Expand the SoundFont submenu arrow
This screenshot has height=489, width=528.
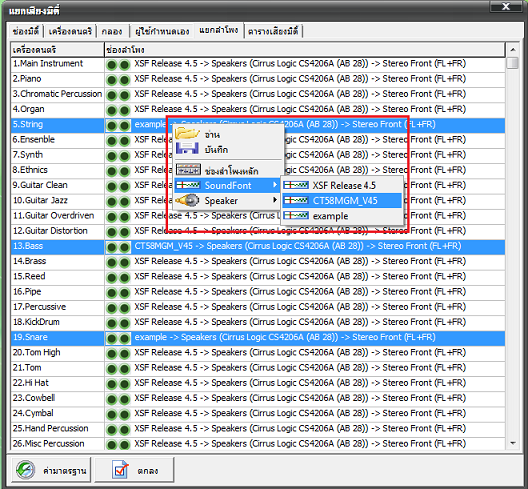[x=275, y=185]
